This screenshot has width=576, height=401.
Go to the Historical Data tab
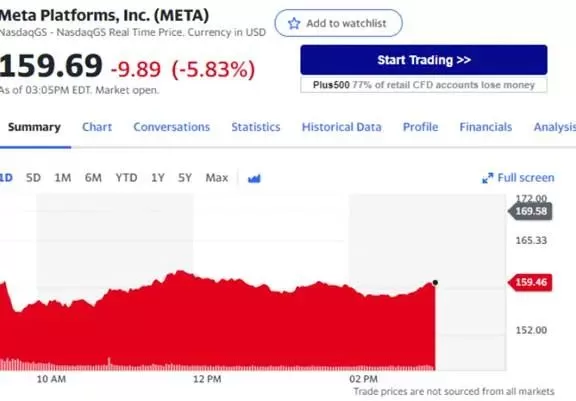tap(342, 127)
